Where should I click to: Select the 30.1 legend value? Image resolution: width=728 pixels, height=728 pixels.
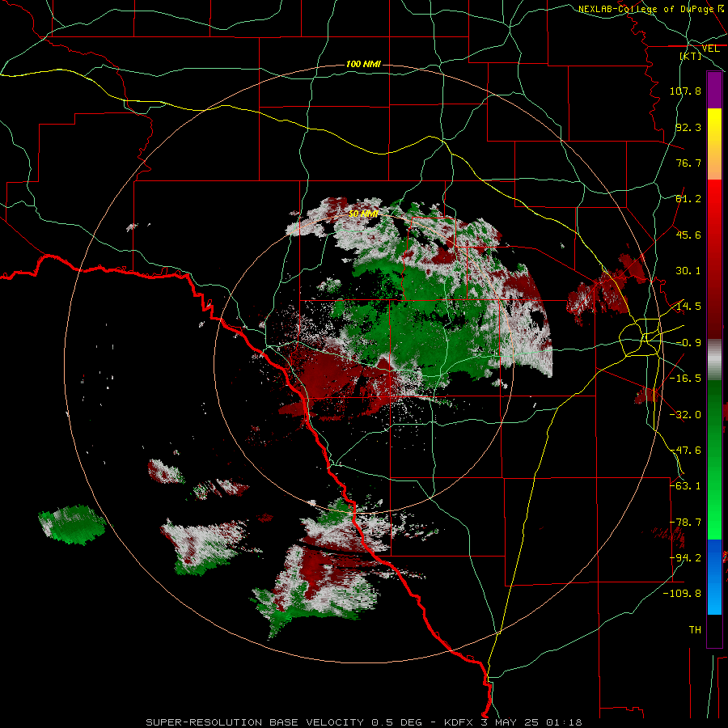688,271
